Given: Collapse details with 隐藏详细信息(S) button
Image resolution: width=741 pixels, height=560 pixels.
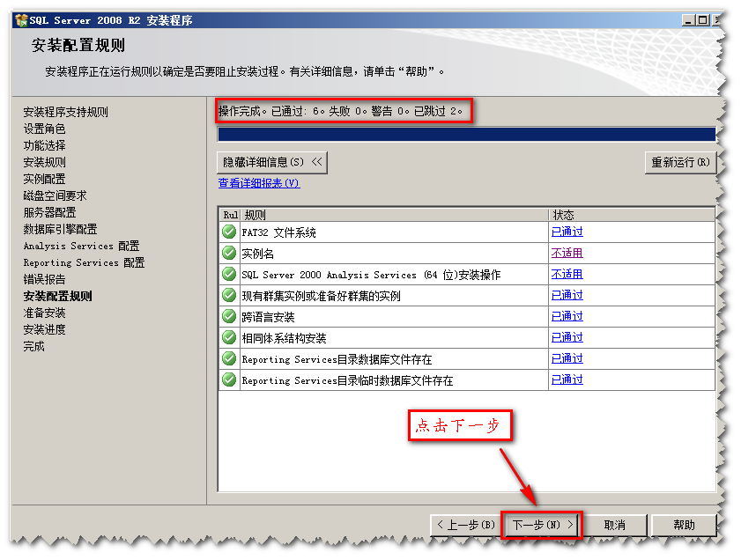Looking at the screenshot, I should tap(271, 162).
